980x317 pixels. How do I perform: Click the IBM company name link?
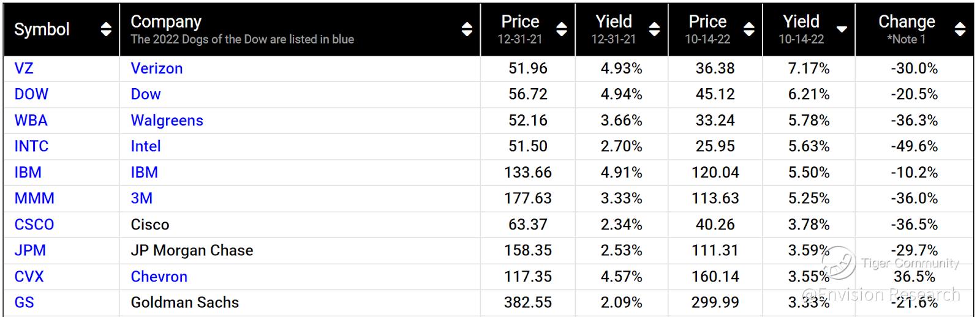coord(145,173)
